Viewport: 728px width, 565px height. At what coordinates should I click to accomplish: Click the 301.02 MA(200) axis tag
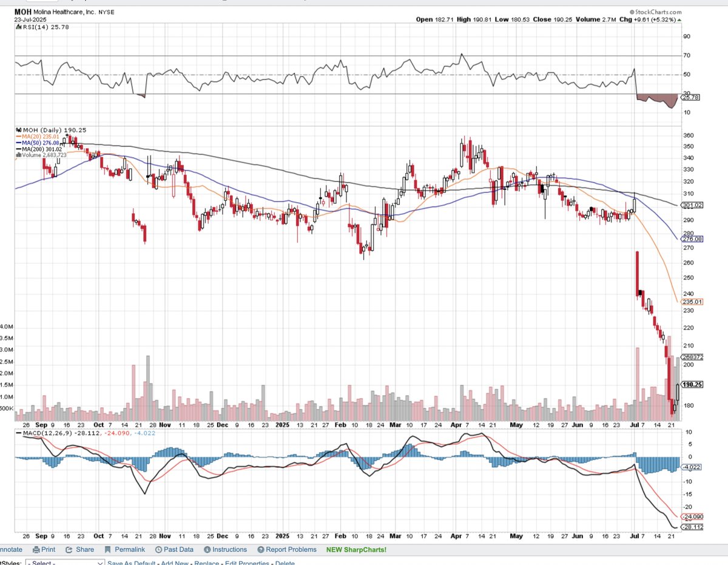[693, 205]
